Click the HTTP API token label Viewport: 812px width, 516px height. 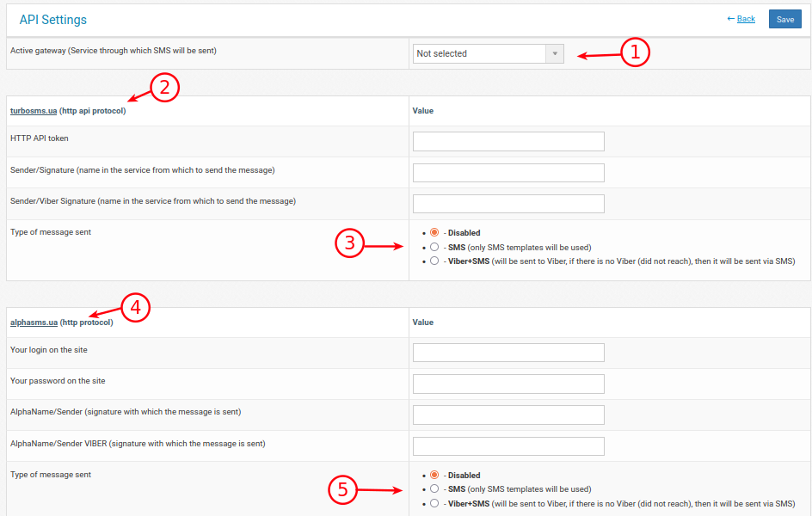point(40,138)
